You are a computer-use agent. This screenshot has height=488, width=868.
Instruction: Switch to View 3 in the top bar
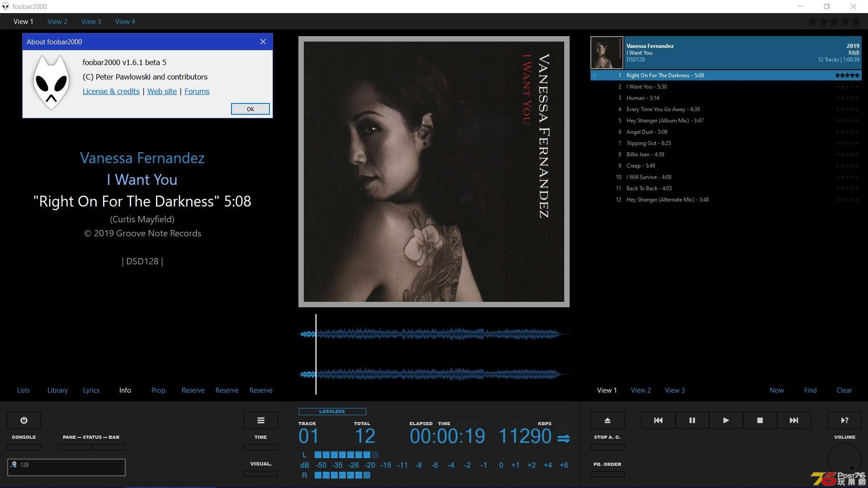point(91,22)
